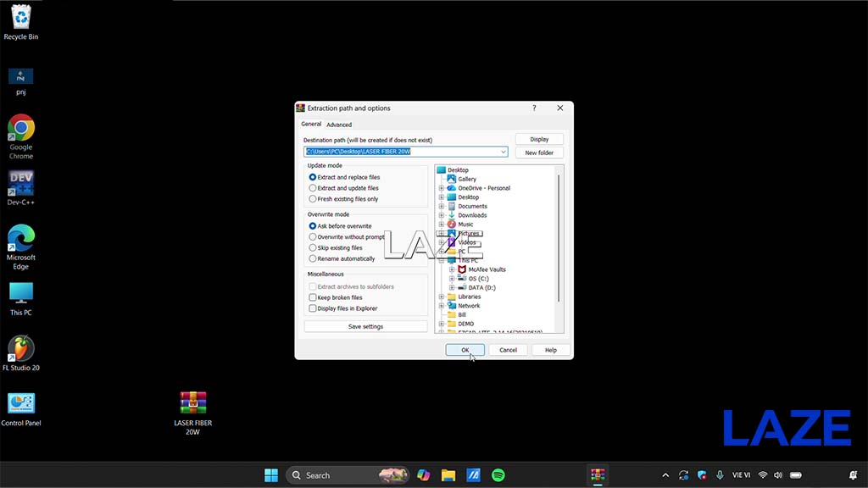Confirm extraction with OK button
This screenshot has height=488, width=868.
465,350
